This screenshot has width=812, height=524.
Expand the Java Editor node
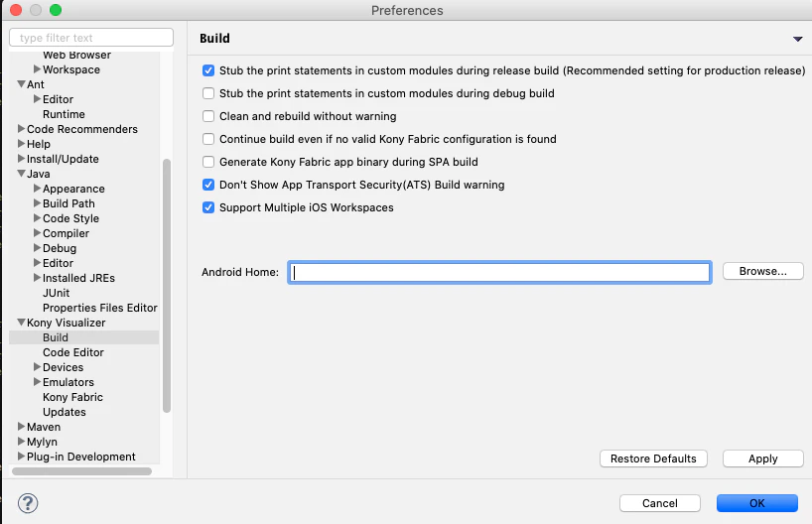tap(37, 263)
